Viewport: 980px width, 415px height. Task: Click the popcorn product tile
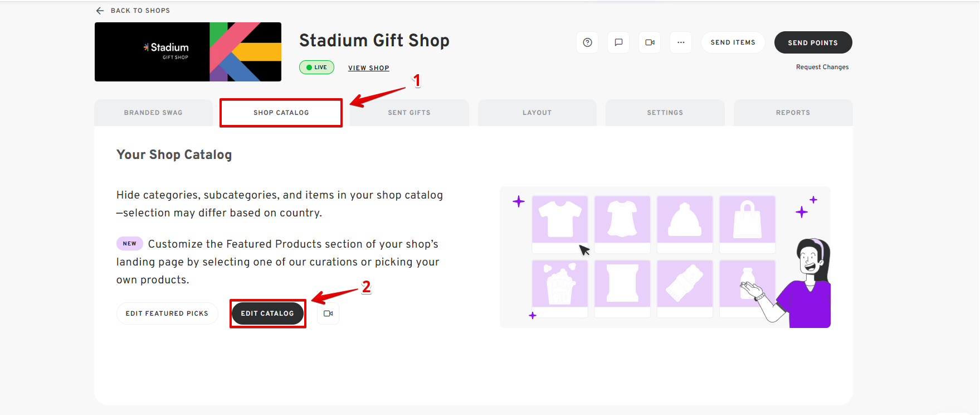pos(559,283)
